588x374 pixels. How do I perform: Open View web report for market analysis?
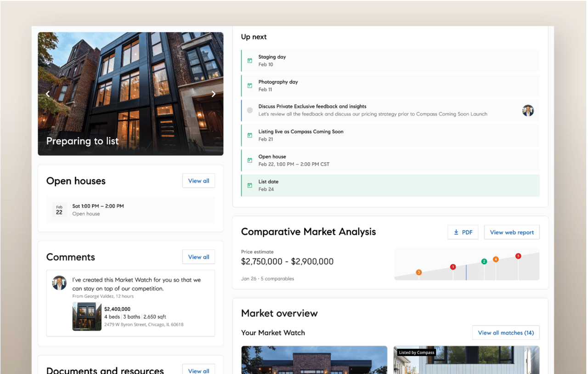[x=512, y=232]
